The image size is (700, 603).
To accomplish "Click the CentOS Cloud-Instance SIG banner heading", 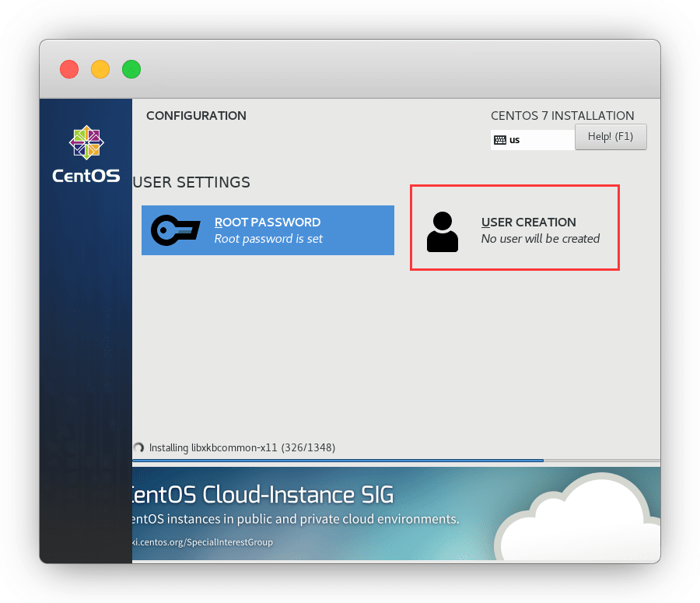I will click(262, 494).
